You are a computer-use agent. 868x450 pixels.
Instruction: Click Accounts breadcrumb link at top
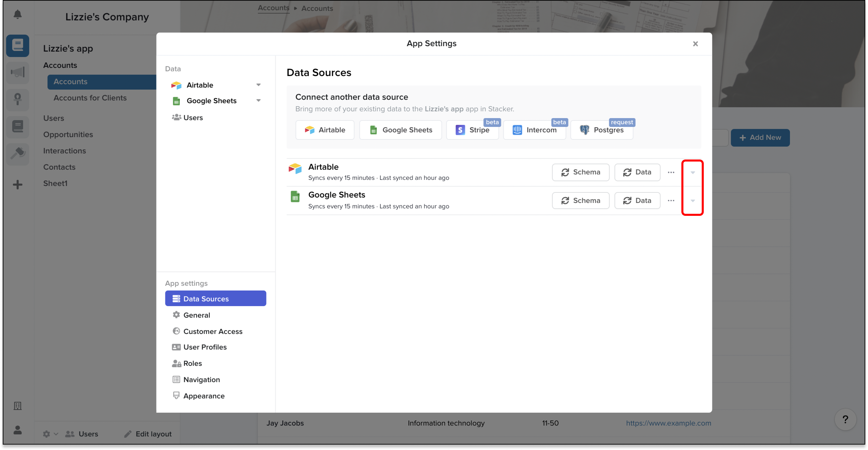273,8
